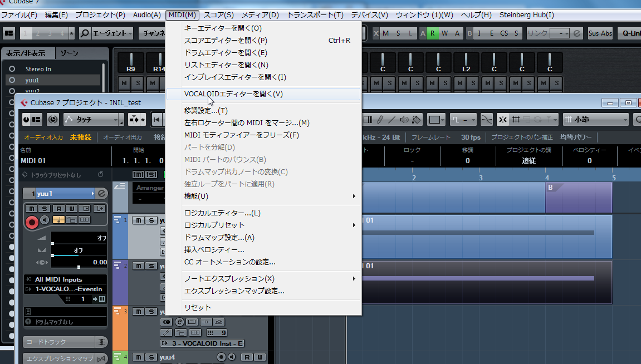Click the All MIDI Inputs routing field

[66, 279]
